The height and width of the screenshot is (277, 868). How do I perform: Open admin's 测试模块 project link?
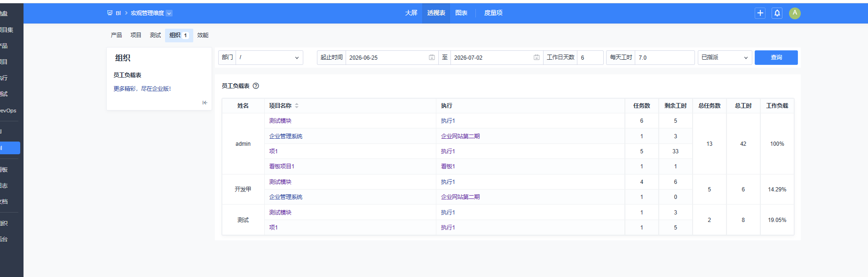pos(280,121)
